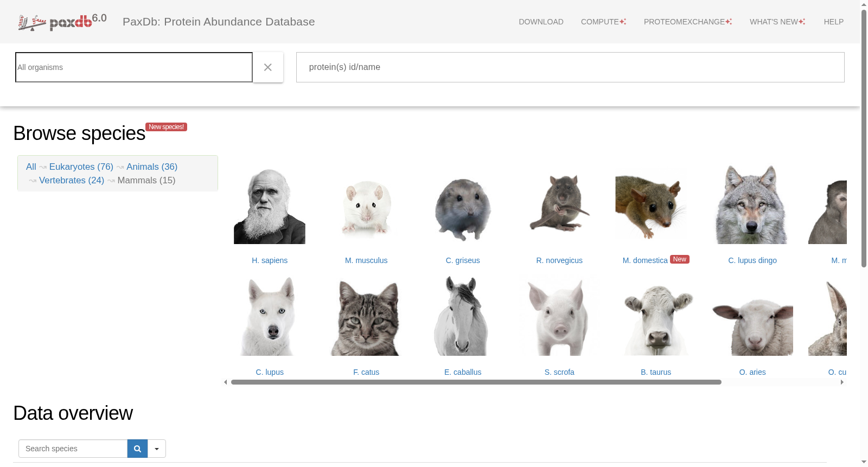Click the grey hamster image

(x=463, y=209)
